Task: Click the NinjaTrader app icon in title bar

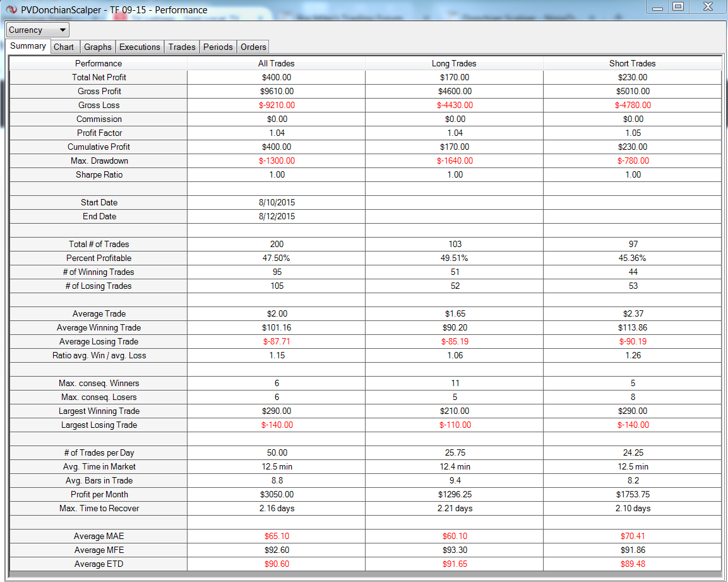Action: pos(11,9)
